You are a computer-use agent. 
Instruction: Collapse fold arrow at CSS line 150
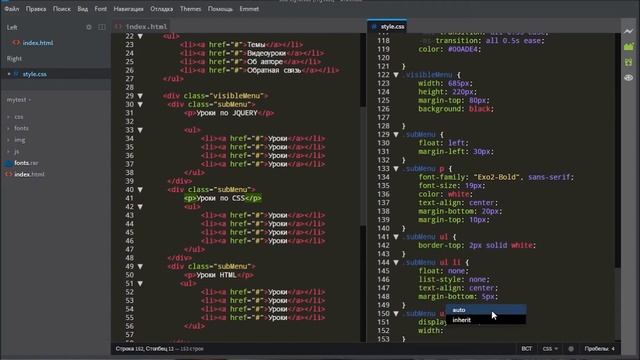396,313
